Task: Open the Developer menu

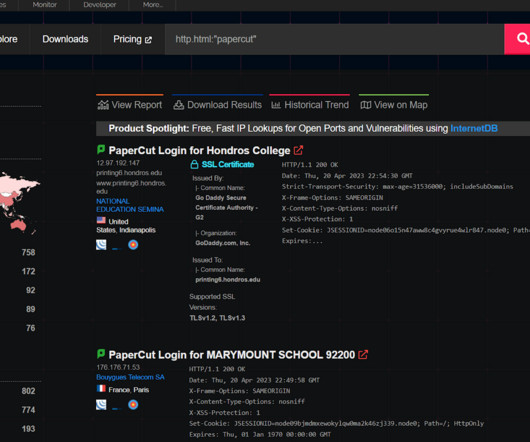Action: click(x=100, y=5)
